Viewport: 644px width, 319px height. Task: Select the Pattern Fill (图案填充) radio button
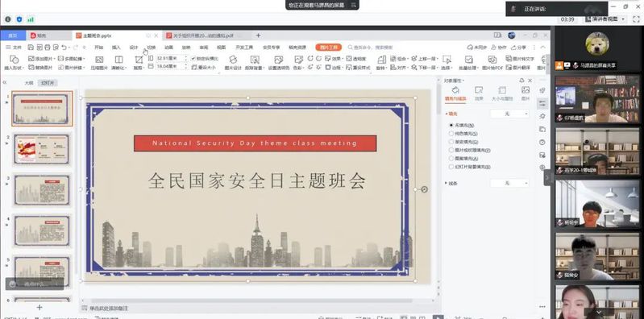pos(451,159)
